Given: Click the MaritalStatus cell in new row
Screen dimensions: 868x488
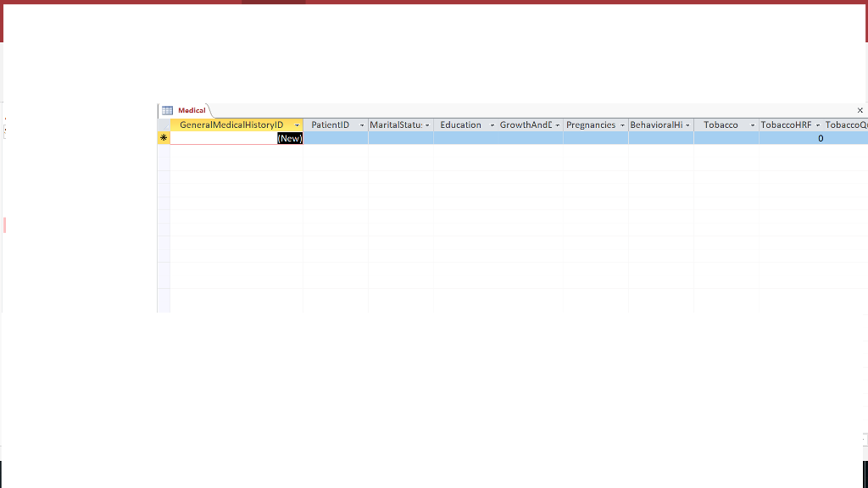Looking at the screenshot, I should click(x=401, y=138).
